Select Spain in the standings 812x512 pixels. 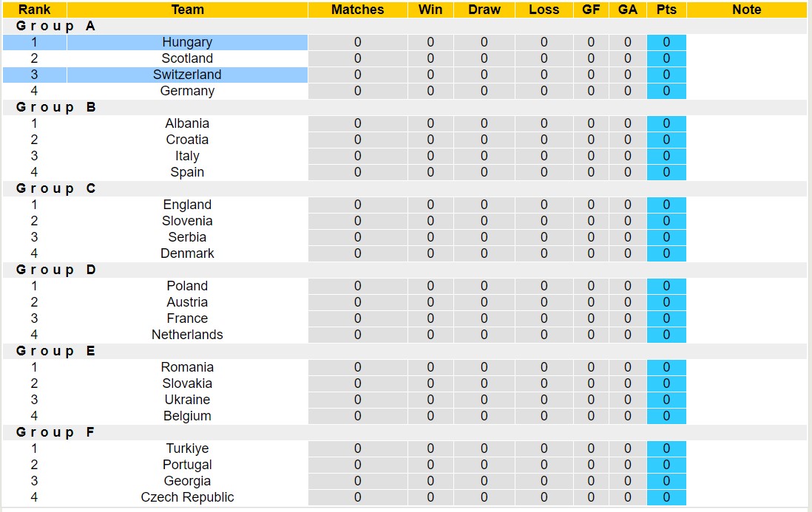click(x=187, y=172)
